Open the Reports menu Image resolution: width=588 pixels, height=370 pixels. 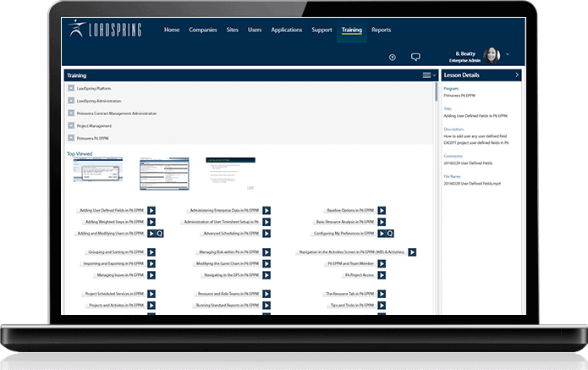tap(382, 30)
